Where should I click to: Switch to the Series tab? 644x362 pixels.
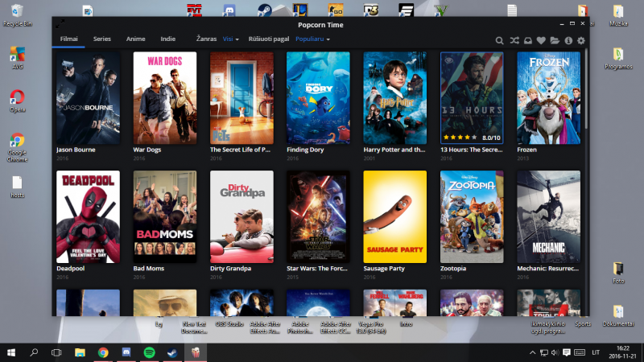point(102,39)
